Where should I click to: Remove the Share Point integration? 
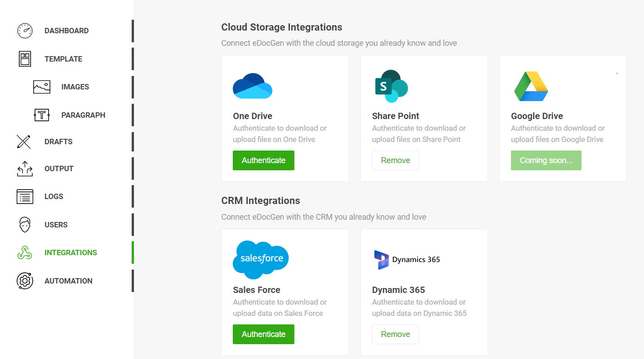coord(395,160)
